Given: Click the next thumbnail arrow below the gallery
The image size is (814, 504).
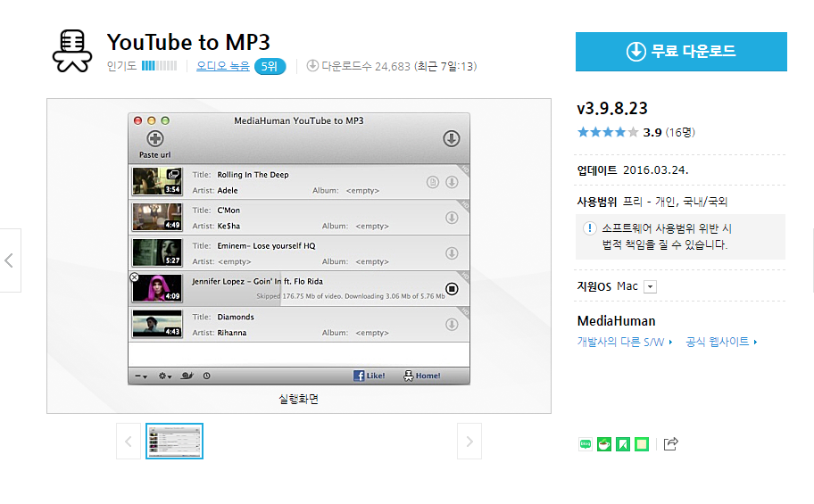Looking at the screenshot, I should (469, 442).
